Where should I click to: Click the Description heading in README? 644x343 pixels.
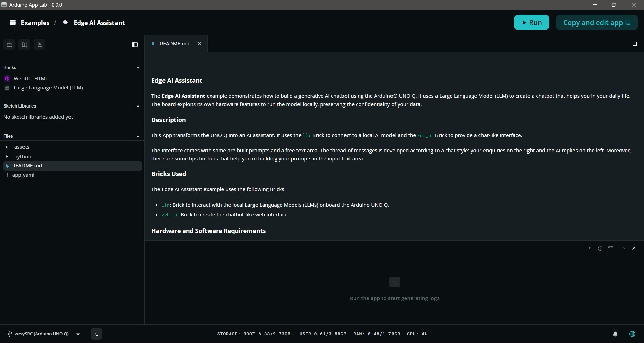[x=169, y=120]
